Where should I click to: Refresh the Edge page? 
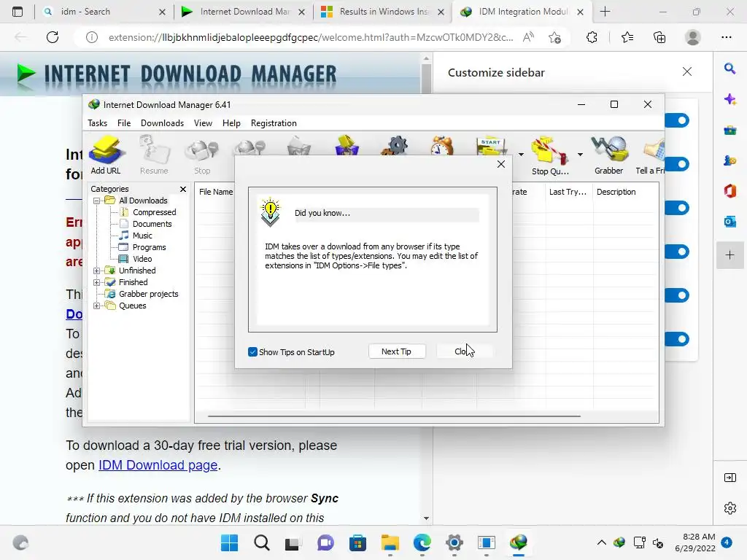pyautogui.click(x=53, y=37)
